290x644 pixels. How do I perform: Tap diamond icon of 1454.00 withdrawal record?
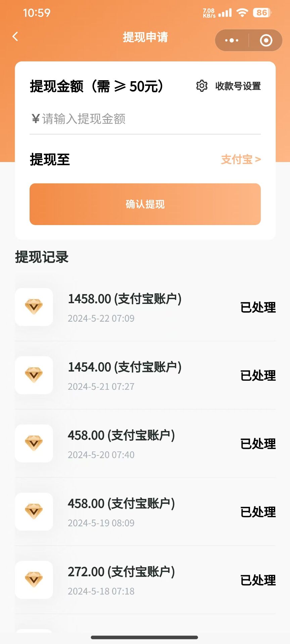point(34,375)
